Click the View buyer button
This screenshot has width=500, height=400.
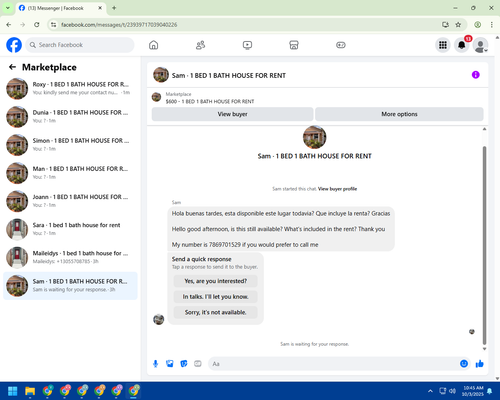(232, 114)
